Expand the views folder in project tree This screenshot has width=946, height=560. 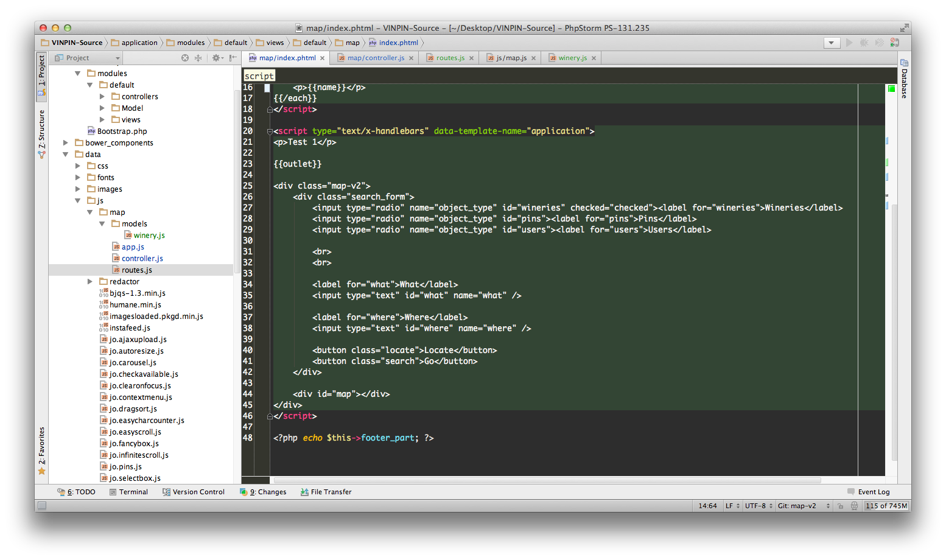(x=102, y=120)
